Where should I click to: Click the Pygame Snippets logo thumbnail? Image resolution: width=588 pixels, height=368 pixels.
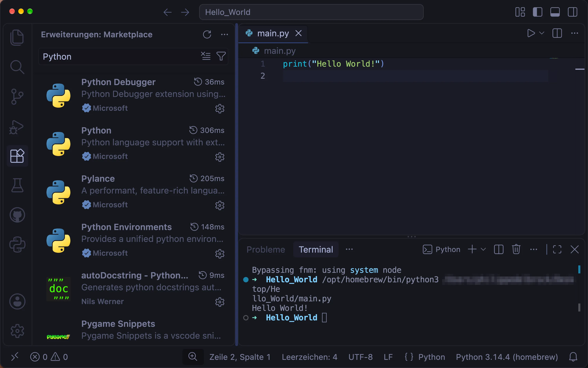tap(59, 337)
